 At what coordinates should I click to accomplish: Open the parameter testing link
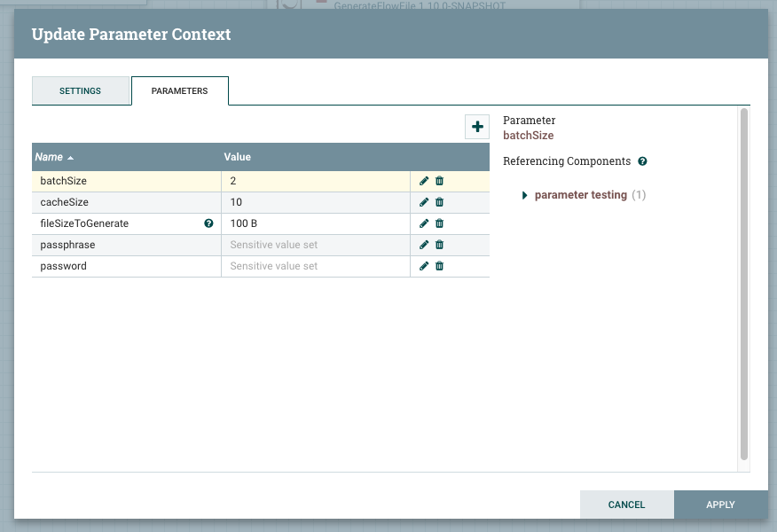click(x=581, y=195)
